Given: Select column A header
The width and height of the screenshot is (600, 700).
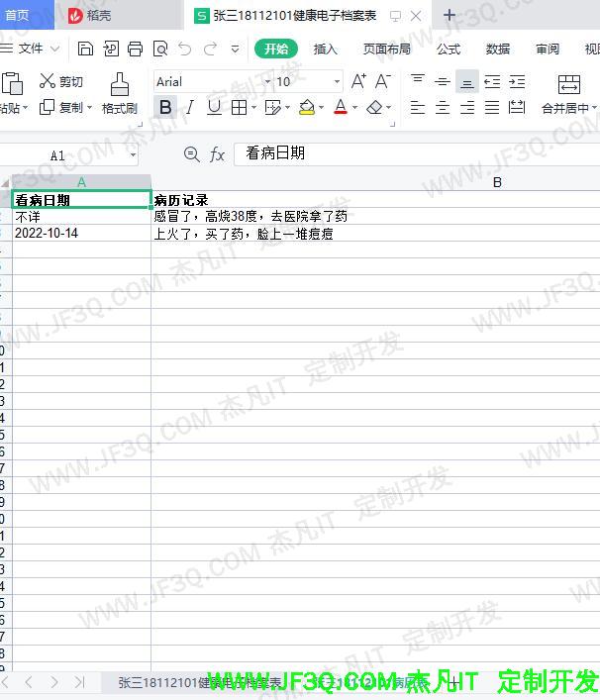Looking at the screenshot, I should point(81,182).
